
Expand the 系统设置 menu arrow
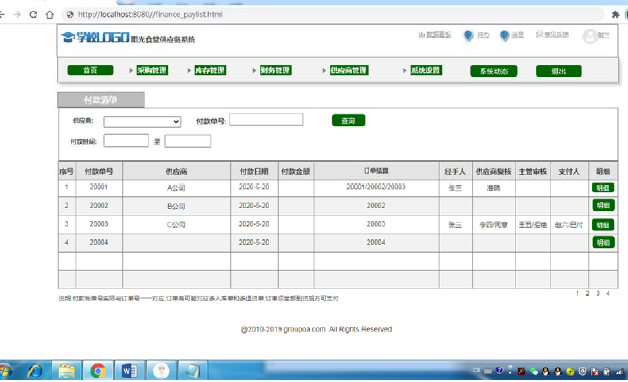tap(405, 70)
